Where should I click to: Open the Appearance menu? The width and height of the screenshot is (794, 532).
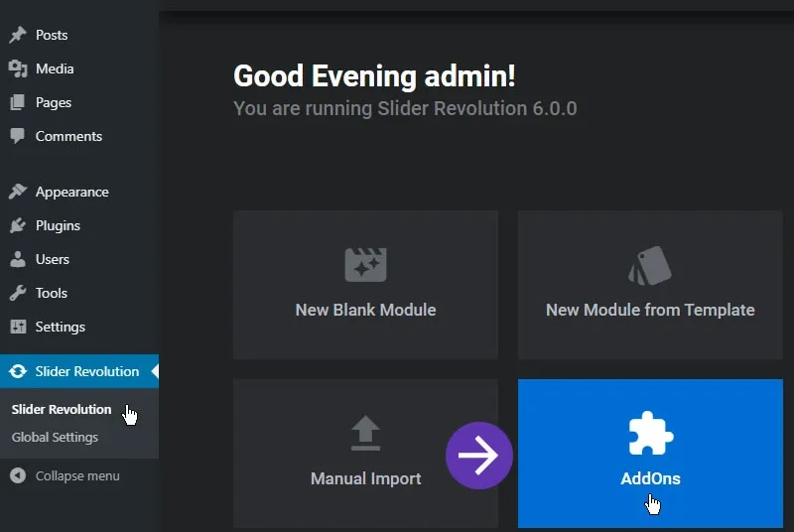coord(79,192)
